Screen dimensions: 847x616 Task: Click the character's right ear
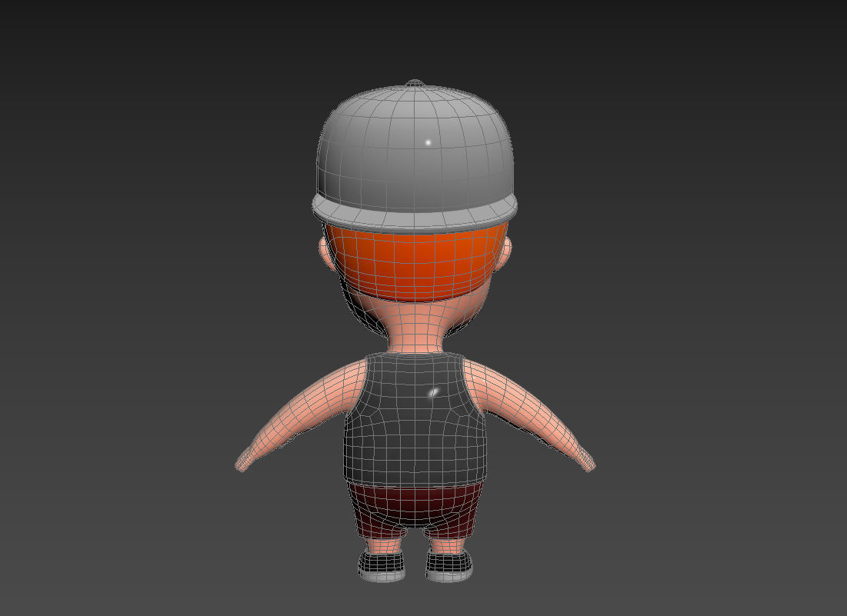point(503,253)
